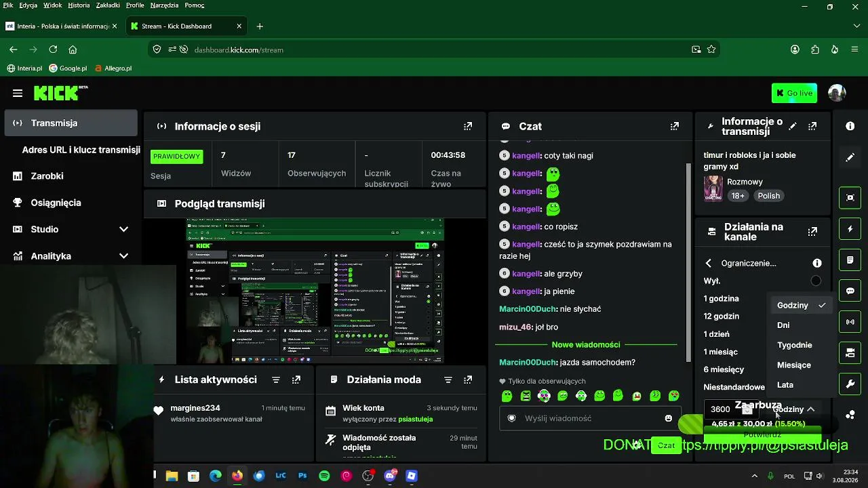Click the shield icon in chat input
This screenshot has width=868, height=488.
pyautogui.click(x=512, y=418)
